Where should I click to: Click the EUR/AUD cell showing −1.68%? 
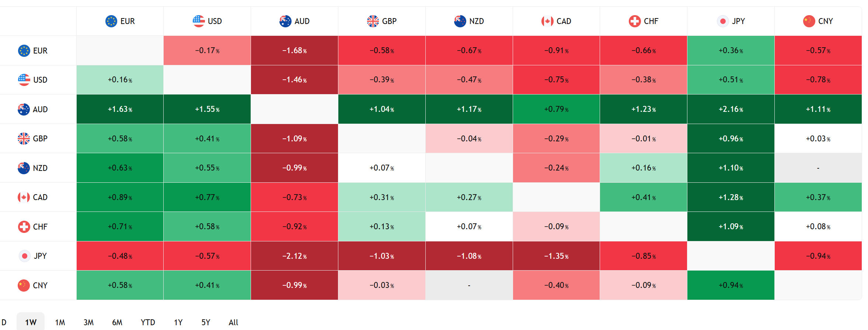coord(294,51)
